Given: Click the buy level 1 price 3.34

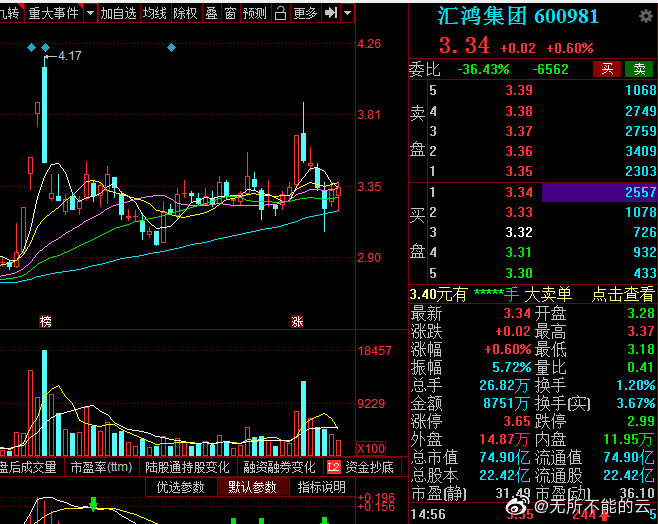Looking at the screenshot, I should pos(519,192).
